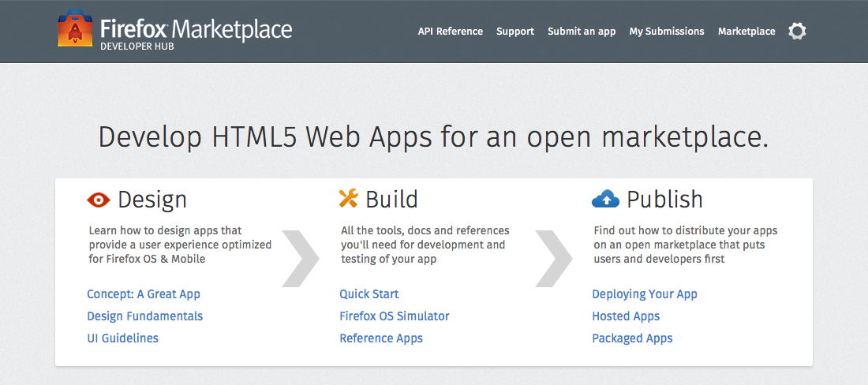
Task: Open the Concept: A Great App link
Action: pyautogui.click(x=144, y=293)
